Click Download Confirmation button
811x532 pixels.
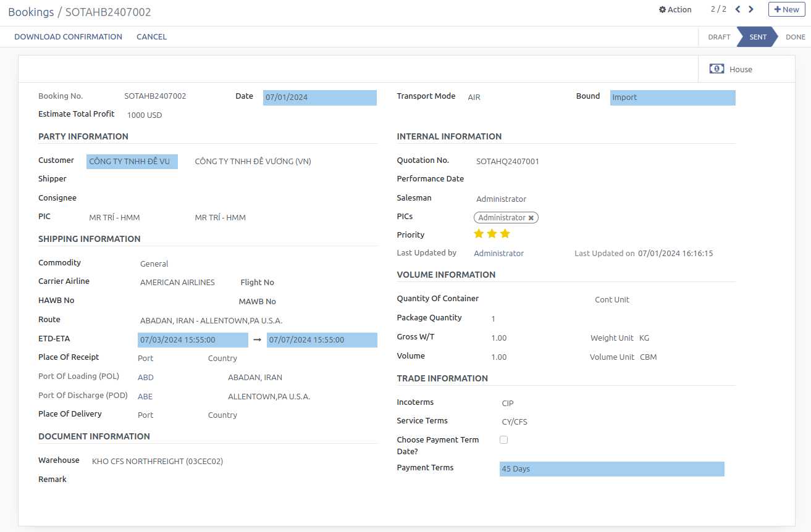pos(68,37)
